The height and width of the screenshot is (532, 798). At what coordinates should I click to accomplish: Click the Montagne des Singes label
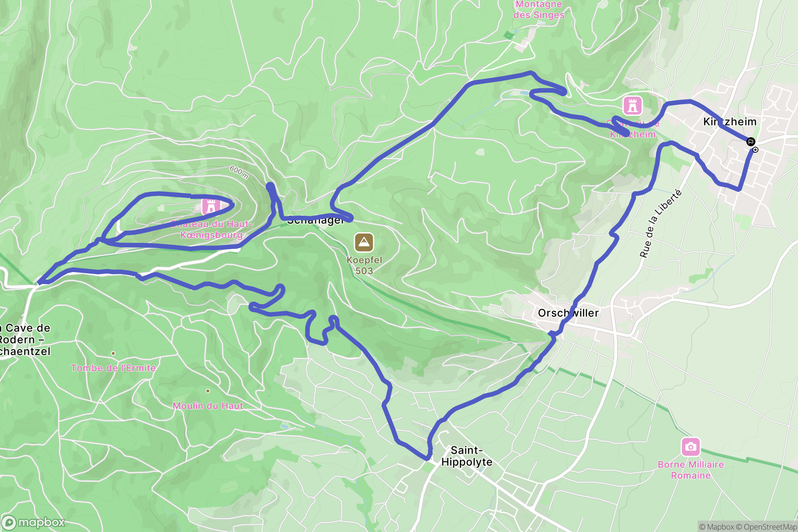[539, 9]
